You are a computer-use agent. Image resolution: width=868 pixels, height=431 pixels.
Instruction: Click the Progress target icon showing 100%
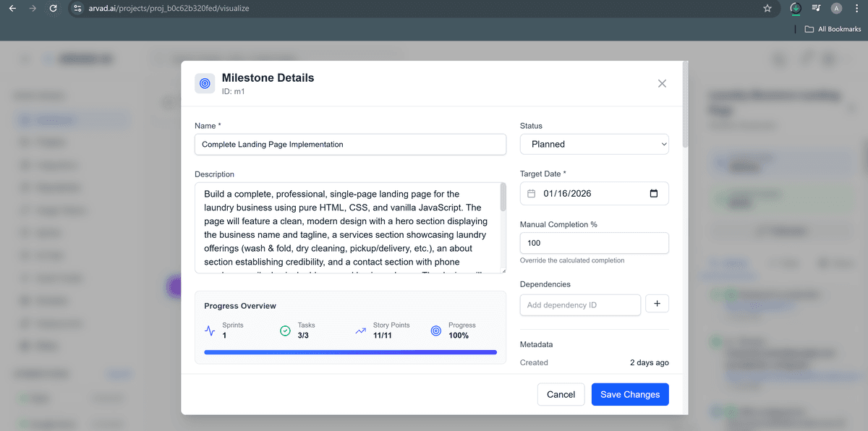435,330
